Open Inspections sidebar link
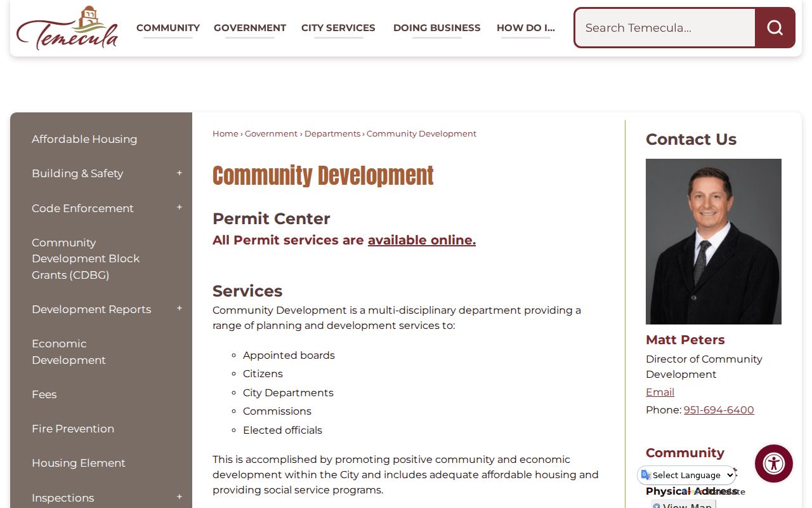 point(63,498)
